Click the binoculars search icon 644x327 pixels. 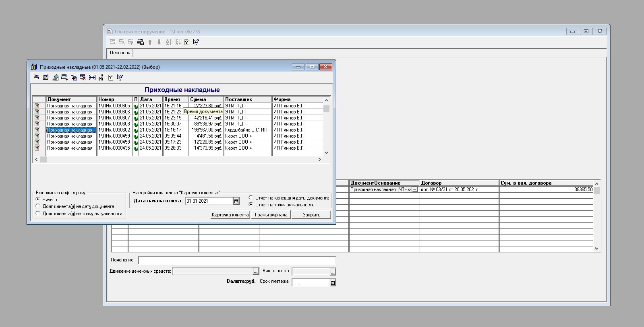point(101,78)
